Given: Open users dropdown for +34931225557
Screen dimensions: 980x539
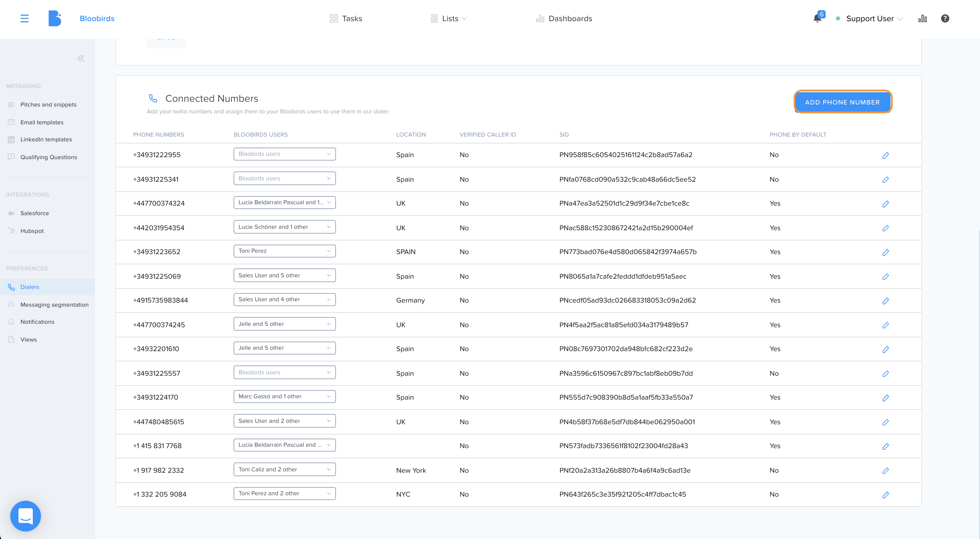Looking at the screenshot, I should [284, 372].
